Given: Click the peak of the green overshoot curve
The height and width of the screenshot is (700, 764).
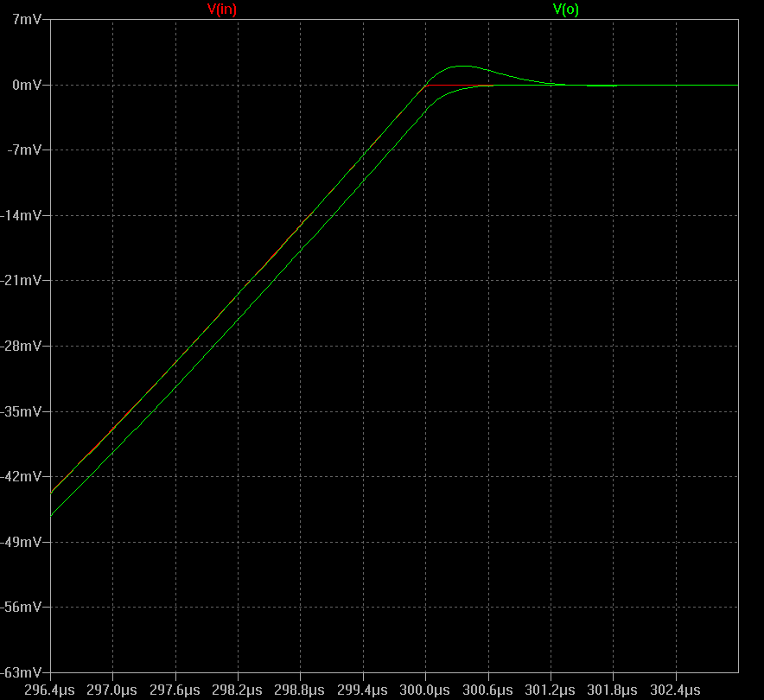Looking at the screenshot, I should click(x=462, y=67).
